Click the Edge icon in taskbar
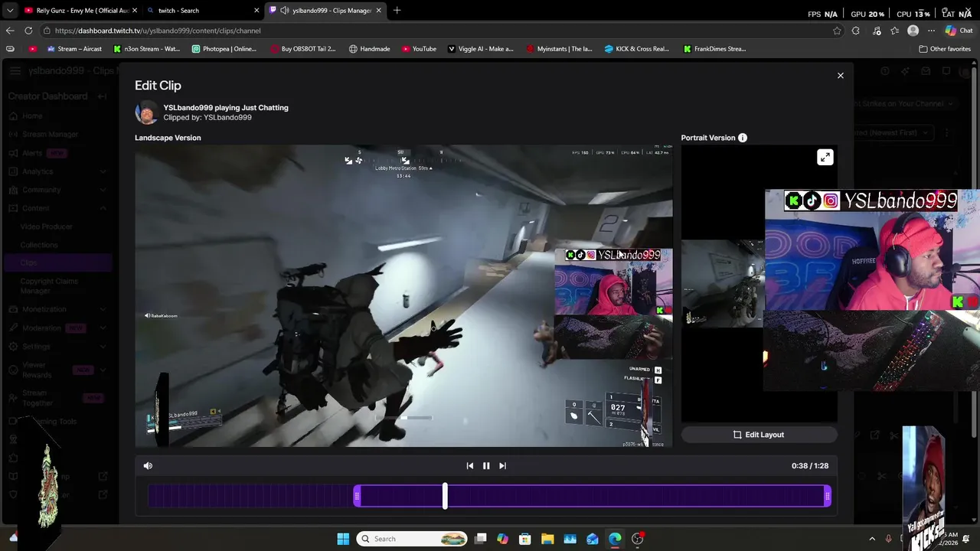The width and height of the screenshot is (980, 551). [x=615, y=539]
